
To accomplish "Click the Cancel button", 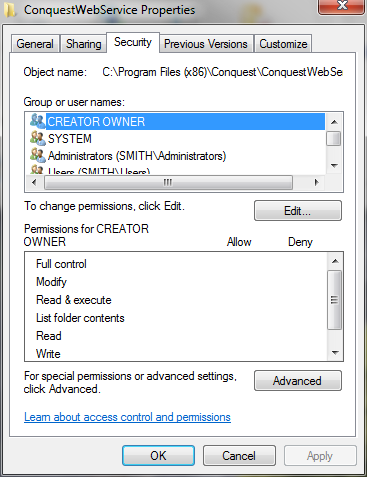I will (x=239, y=456).
